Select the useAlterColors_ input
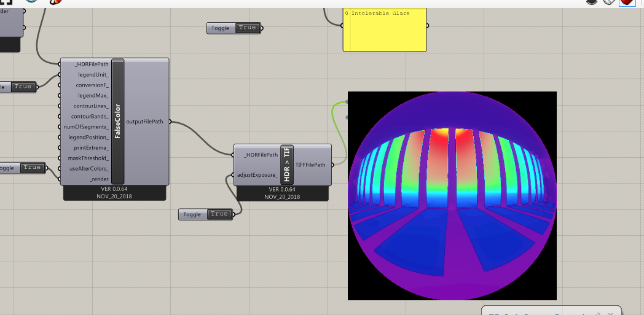644x315 pixels. [89, 169]
